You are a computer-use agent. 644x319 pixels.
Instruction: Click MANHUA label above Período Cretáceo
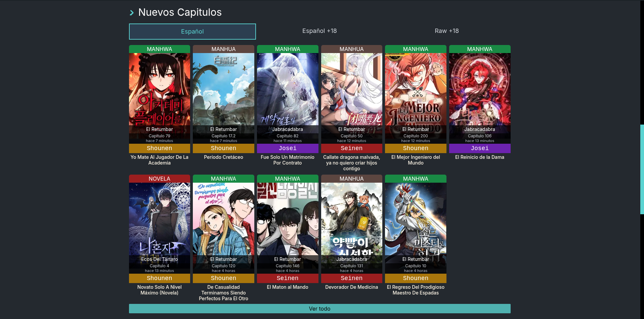223,49
